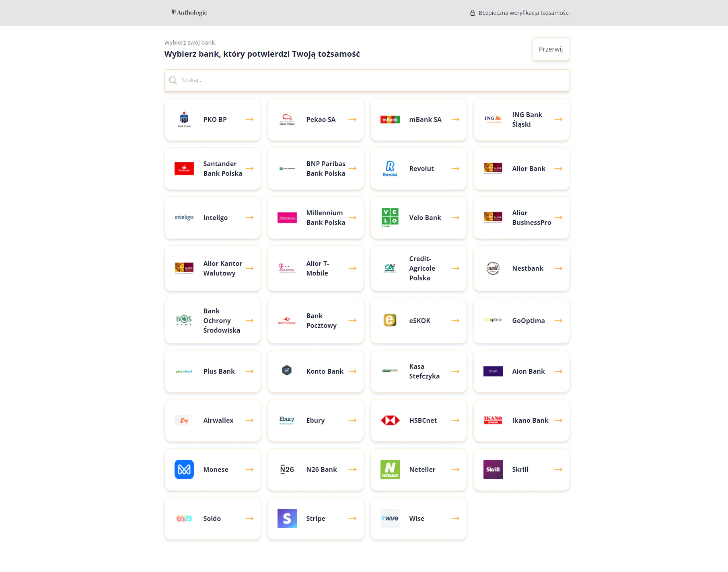Viewport: 728px width, 572px height.
Task: Click the Credit-Agricole logo
Action: point(390,268)
